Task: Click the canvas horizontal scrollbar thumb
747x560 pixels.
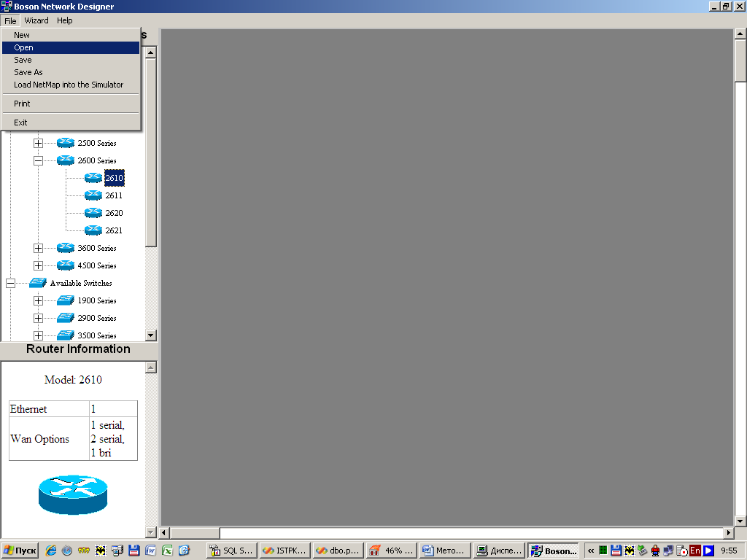Action: click(195, 532)
